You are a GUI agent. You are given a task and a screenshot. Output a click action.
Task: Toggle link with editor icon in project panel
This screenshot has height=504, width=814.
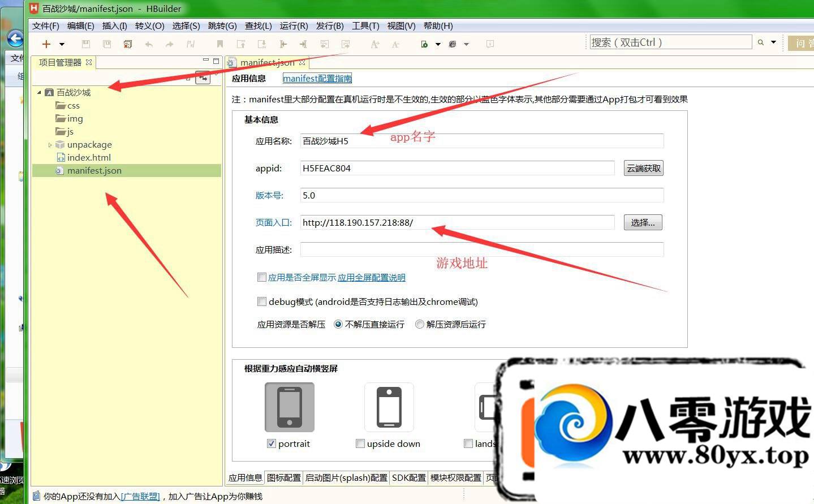pyautogui.click(x=202, y=78)
